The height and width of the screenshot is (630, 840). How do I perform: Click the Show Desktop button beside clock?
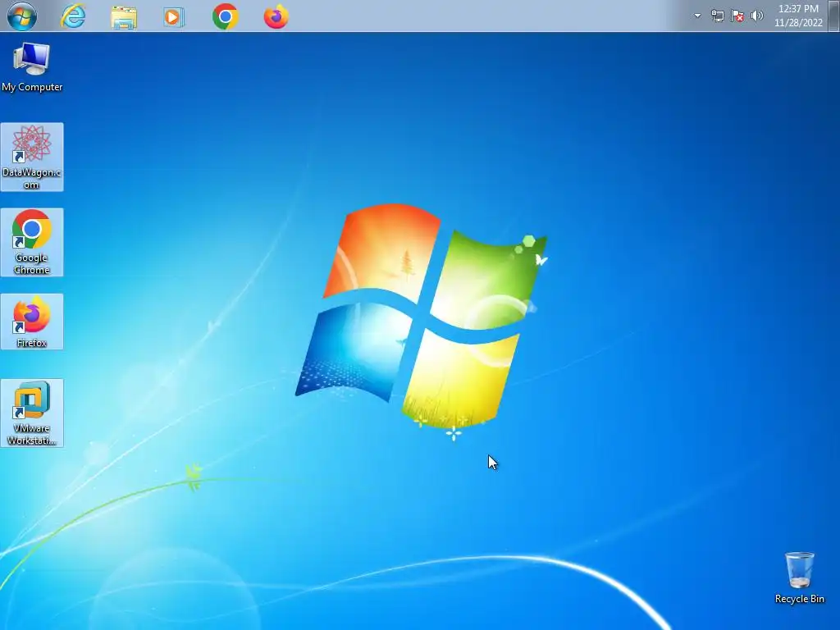pyautogui.click(x=833, y=16)
